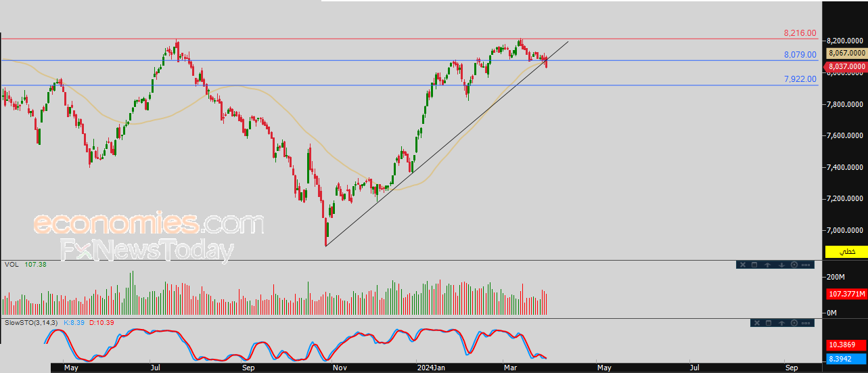Open more options for VOL panel

(806, 265)
